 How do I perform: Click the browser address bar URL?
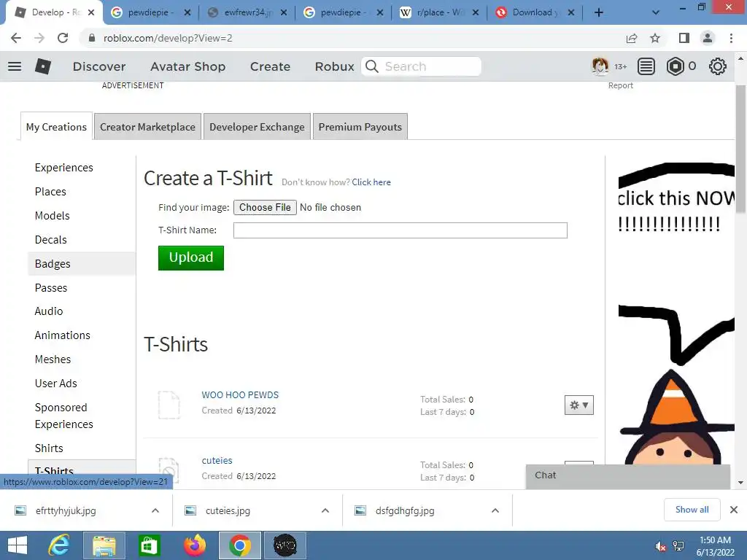tap(168, 38)
